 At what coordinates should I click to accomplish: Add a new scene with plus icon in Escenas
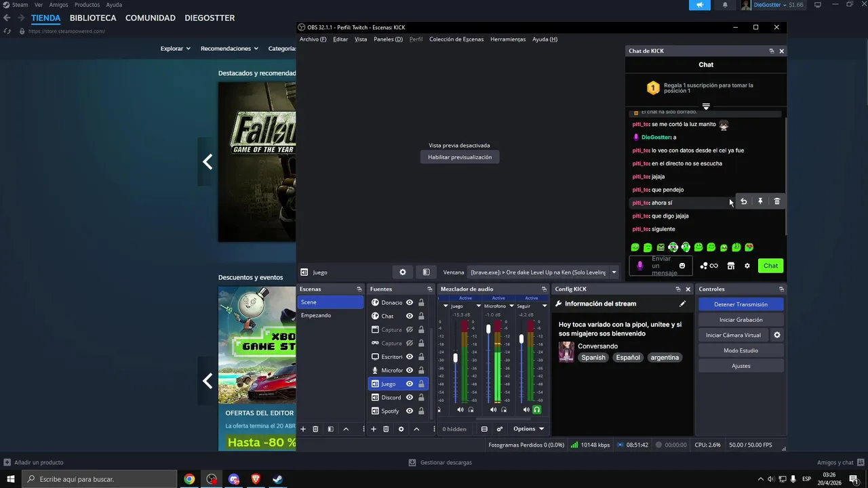tap(303, 429)
